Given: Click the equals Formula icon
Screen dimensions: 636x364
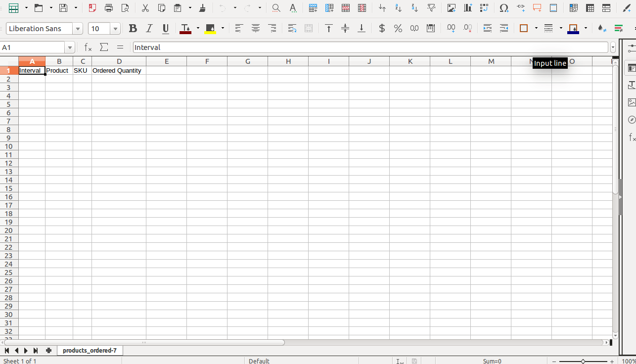Looking at the screenshot, I should click(120, 47).
